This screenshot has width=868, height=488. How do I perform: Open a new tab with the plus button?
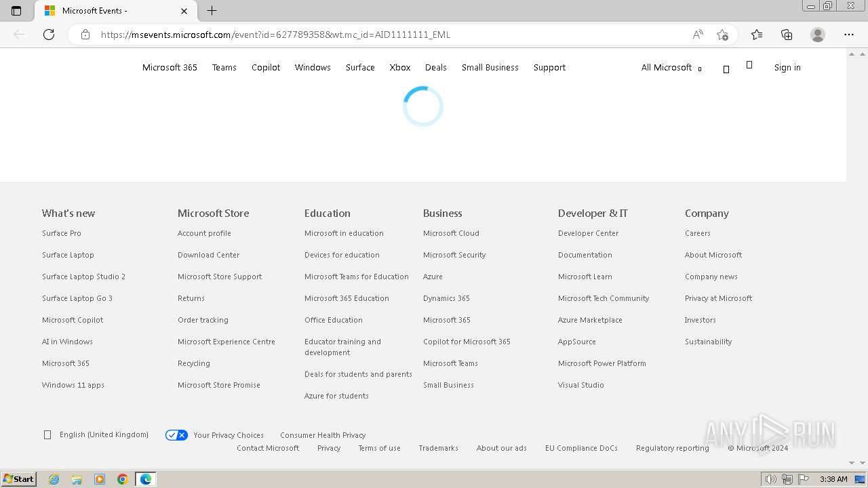212,11
